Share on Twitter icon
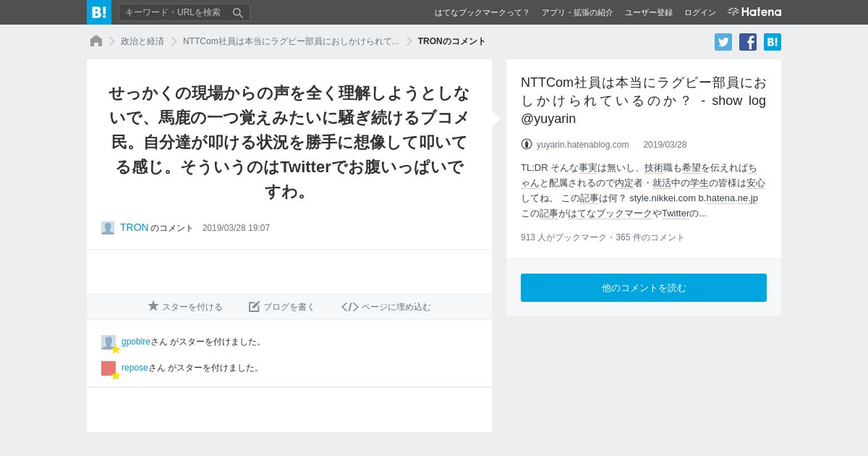Image resolution: width=868 pixels, height=456 pixels. point(723,42)
